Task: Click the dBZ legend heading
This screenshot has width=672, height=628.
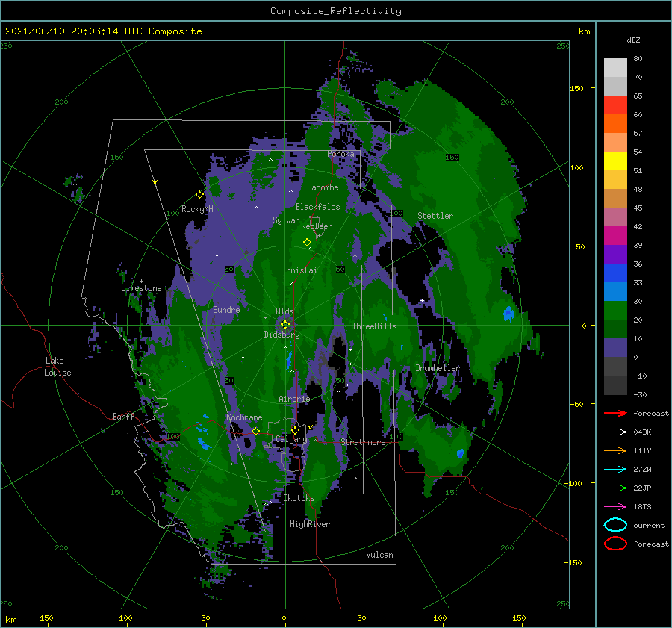Action: point(633,40)
